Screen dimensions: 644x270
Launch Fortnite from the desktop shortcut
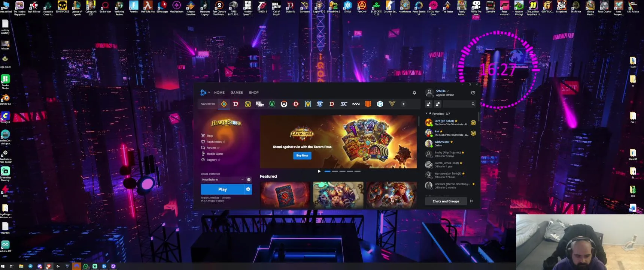point(134,7)
